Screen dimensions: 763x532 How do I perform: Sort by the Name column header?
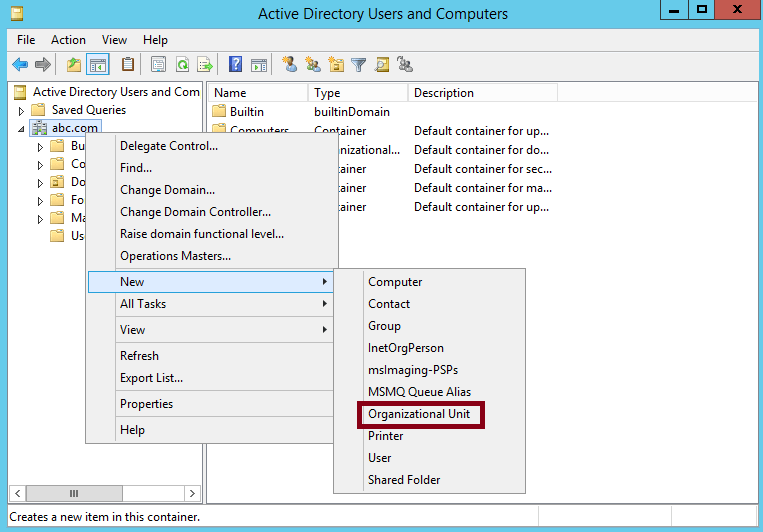point(258,92)
